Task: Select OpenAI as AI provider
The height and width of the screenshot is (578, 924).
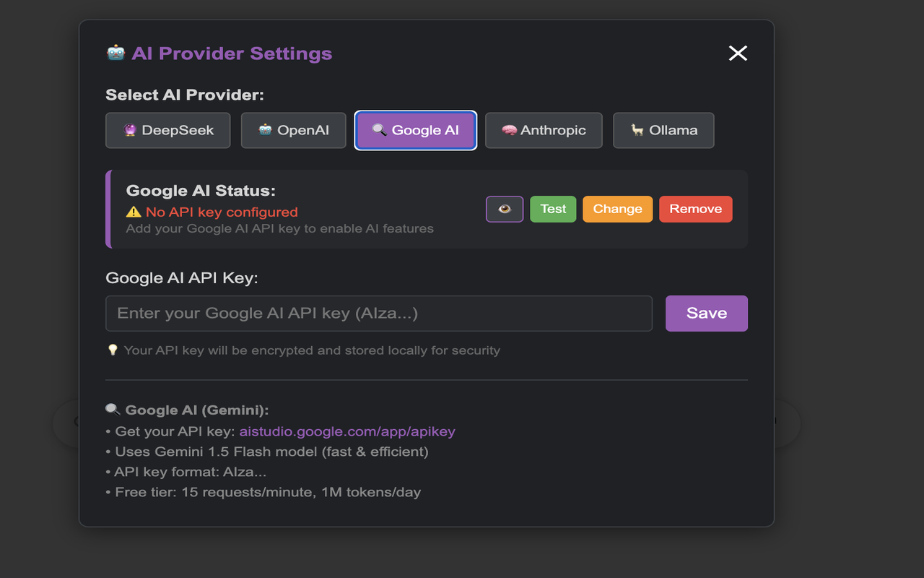Action: coord(294,131)
